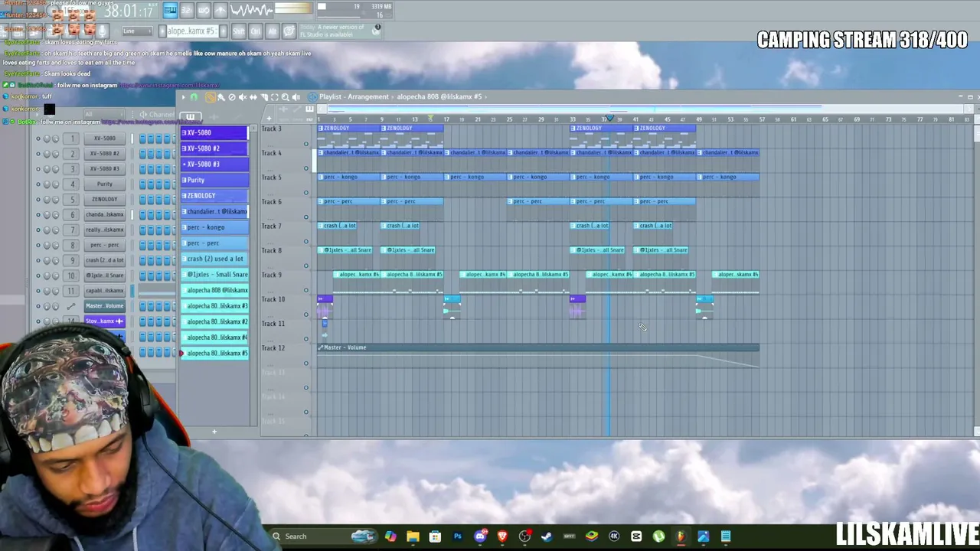Toggle the typing keyboard to piano icon

170,10
